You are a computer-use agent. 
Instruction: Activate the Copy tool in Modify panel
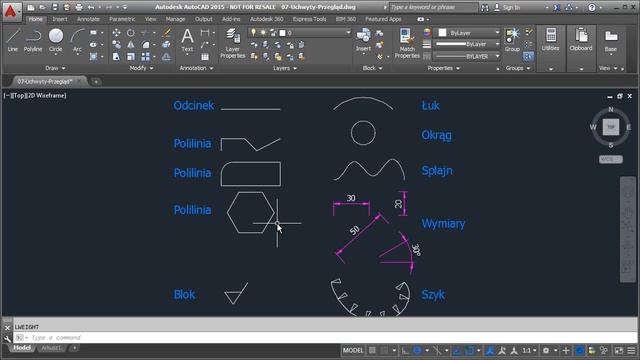click(116, 44)
